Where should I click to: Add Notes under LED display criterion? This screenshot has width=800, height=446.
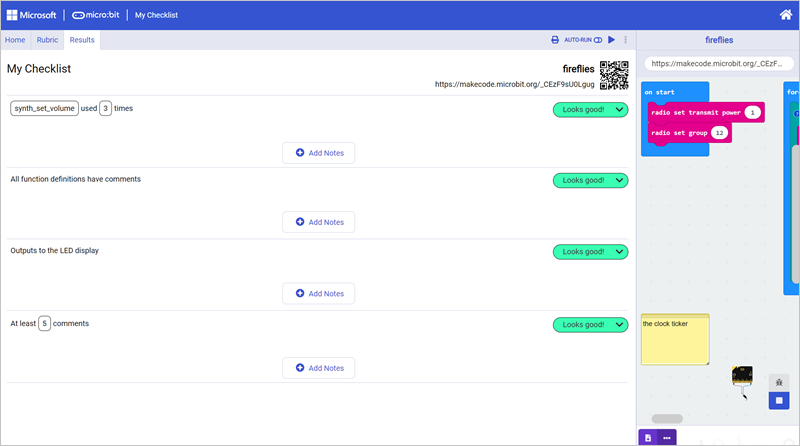[318, 293]
